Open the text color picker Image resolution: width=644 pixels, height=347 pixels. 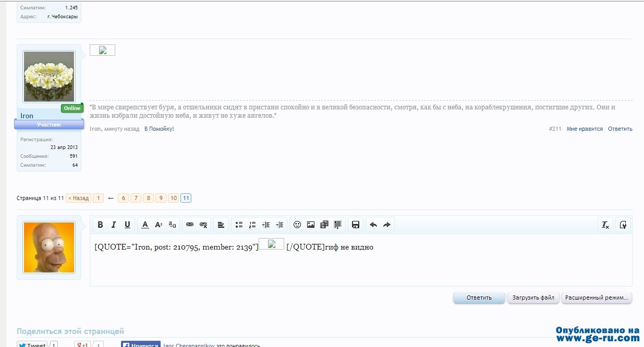(145, 225)
